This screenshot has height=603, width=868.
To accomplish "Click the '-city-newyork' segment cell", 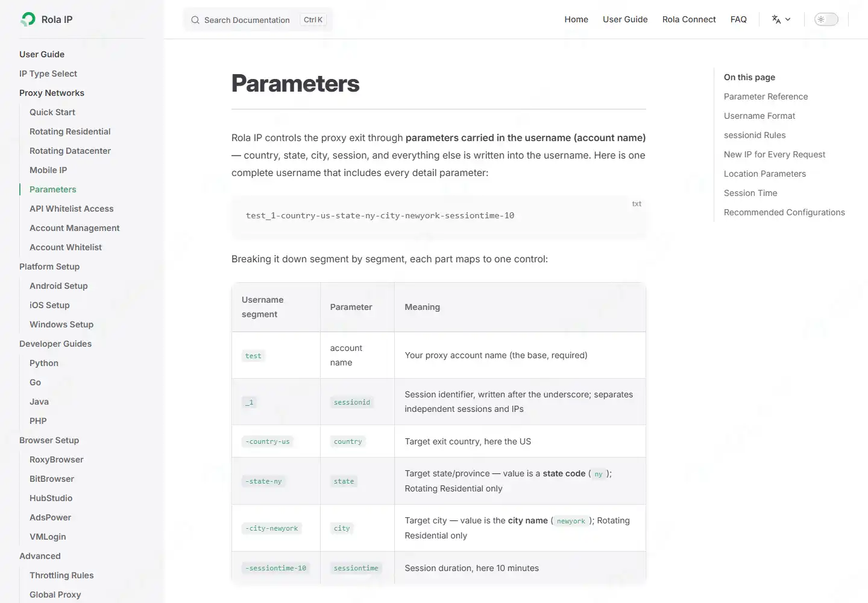I will click(272, 528).
